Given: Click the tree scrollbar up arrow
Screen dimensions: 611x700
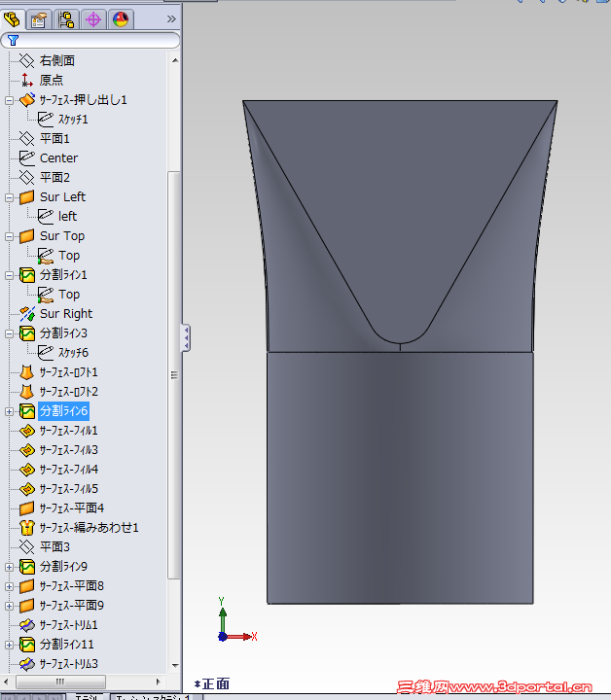Looking at the screenshot, I should point(175,60).
